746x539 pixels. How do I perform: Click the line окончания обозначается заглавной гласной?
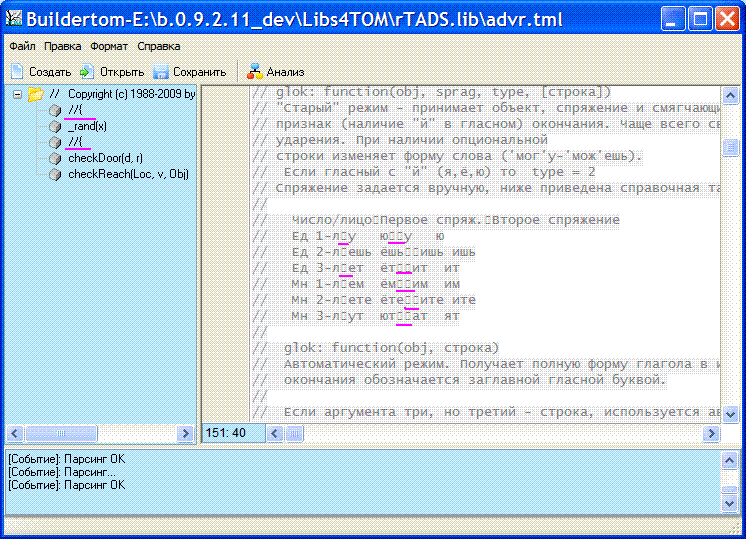459,380
